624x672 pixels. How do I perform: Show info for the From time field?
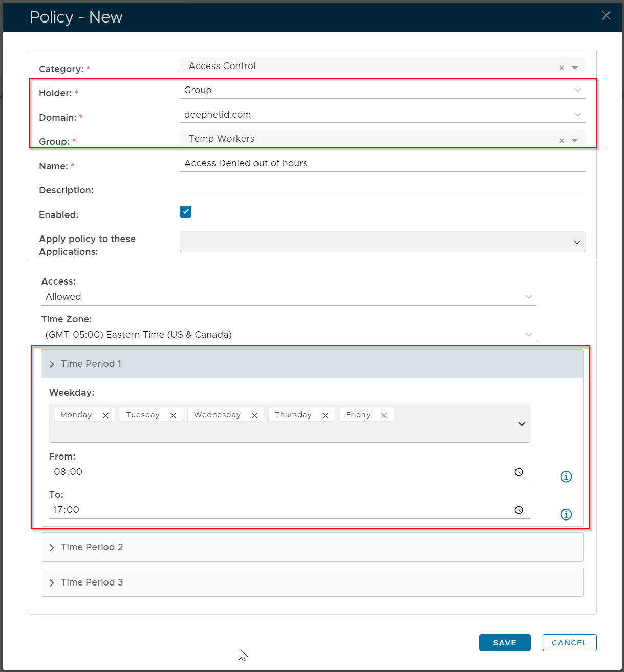pos(566,476)
